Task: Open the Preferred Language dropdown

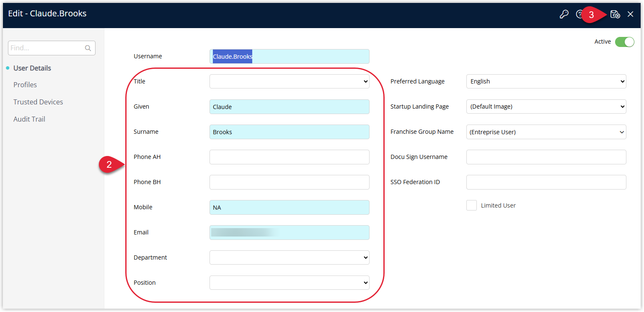Action: (x=546, y=81)
